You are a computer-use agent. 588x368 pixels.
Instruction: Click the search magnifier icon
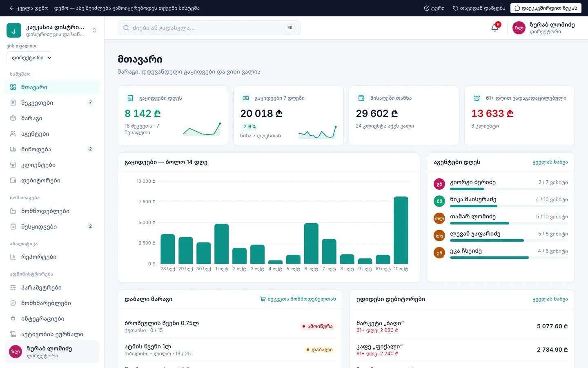(126, 28)
